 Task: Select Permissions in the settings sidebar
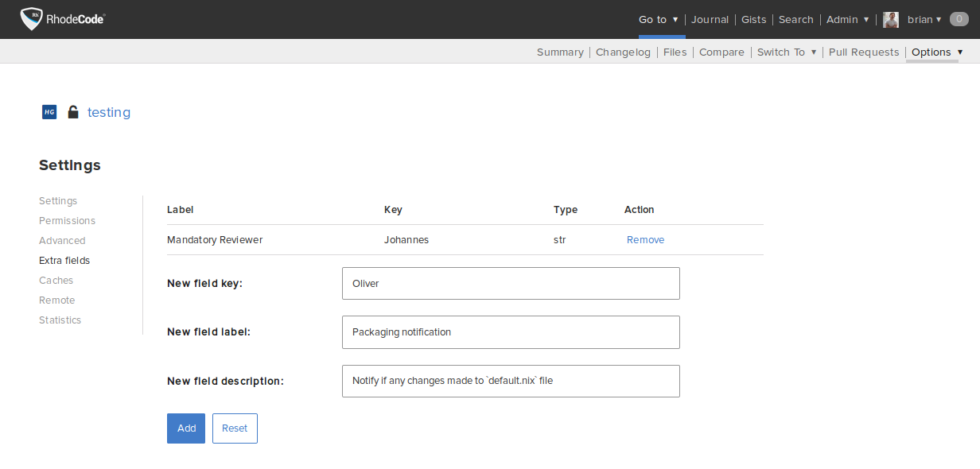click(67, 221)
